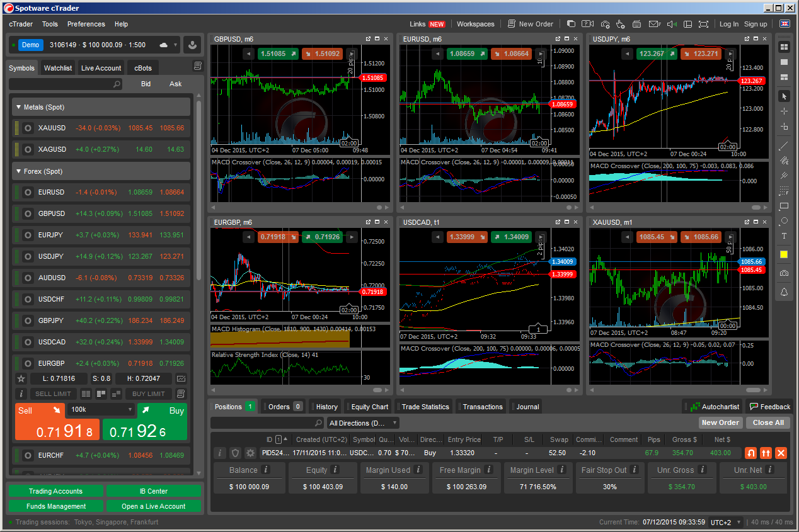Screen dimensions: 799x532
Task: Toggle the price depth of market view
Action: [x=101, y=393]
